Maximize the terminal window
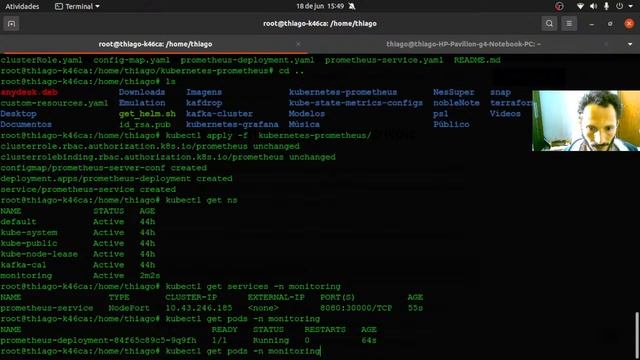This screenshot has width=640, height=360. tap(610, 24)
